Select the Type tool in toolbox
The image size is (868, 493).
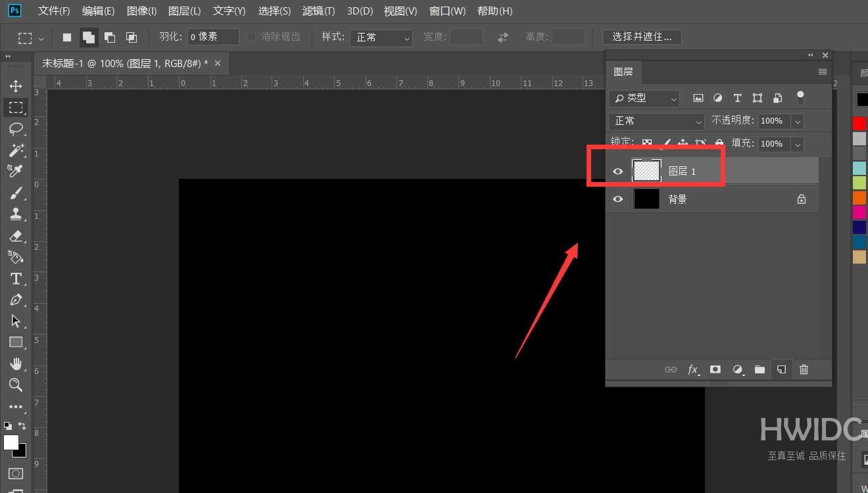click(x=16, y=279)
